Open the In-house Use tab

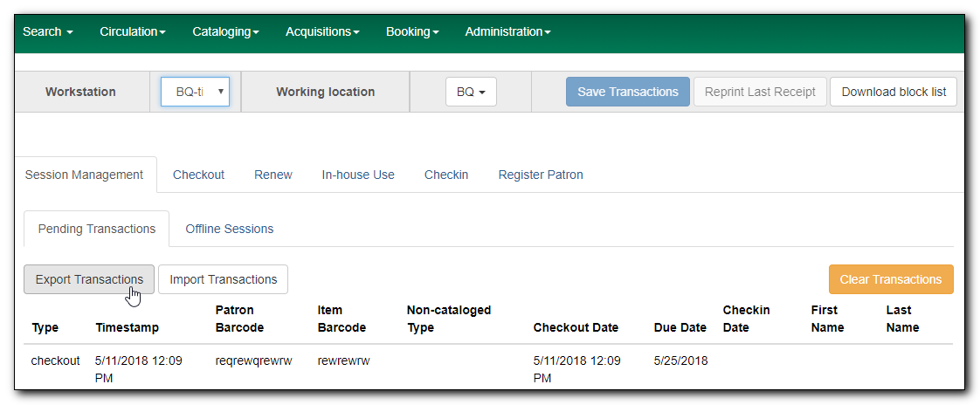(358, 175)
